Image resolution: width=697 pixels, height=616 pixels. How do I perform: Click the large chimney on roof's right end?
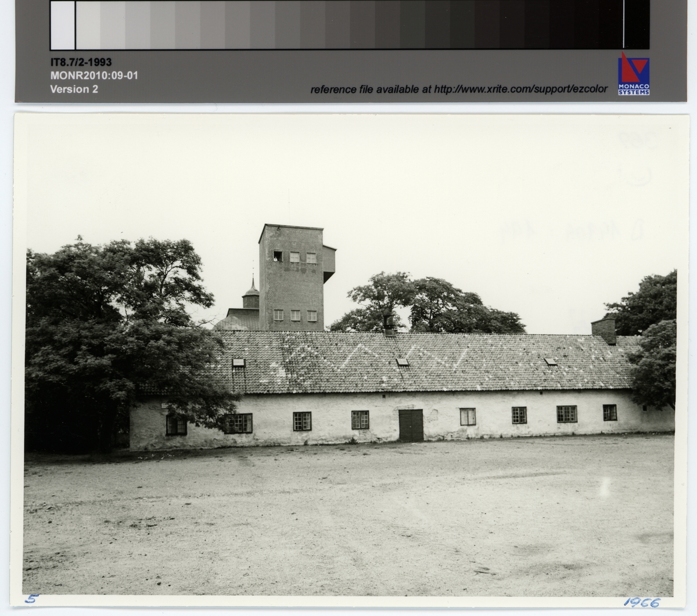pos(603,330)
